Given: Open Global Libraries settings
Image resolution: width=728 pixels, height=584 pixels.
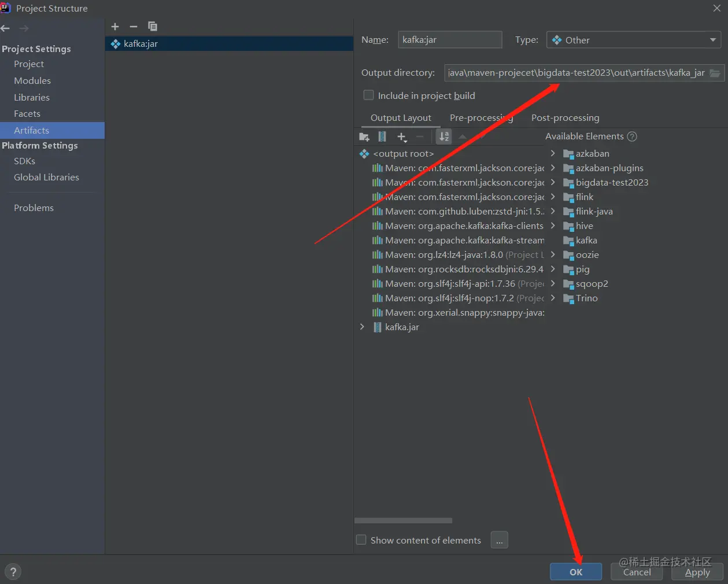Looking at the screenshot, I should point(46,178).
